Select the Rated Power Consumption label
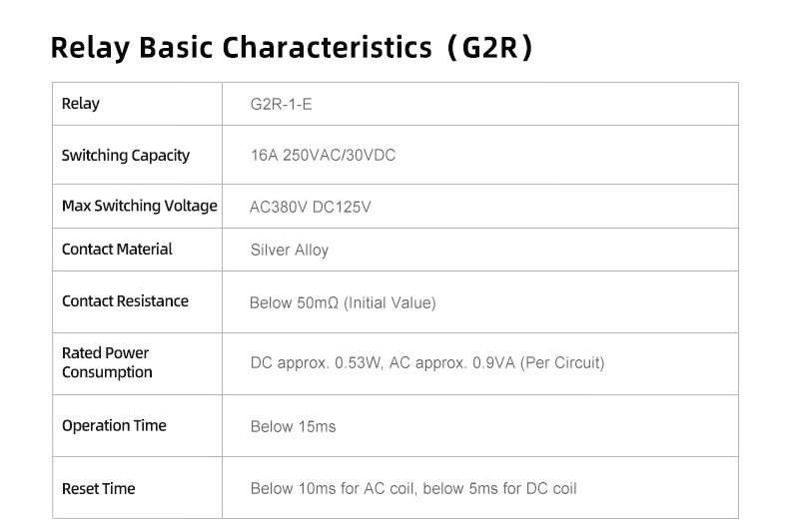The width and height of the screenshot is (789, 532). click(x=107, y=362)
